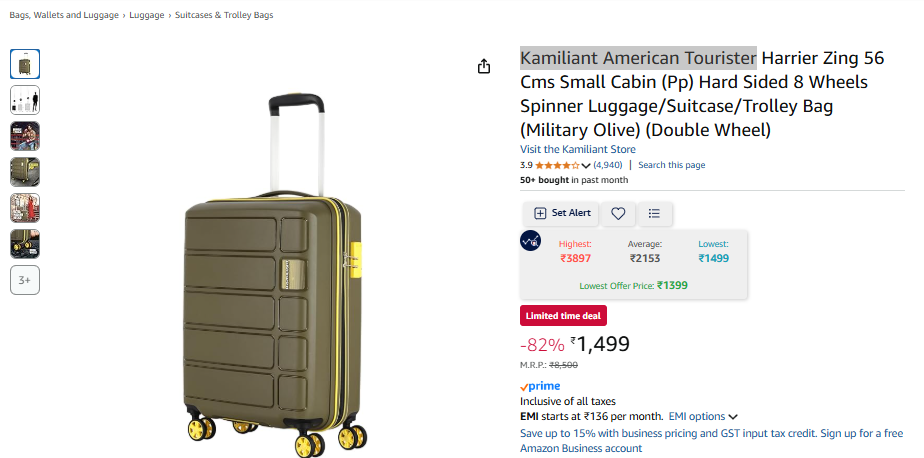This screenshot has height=458, width=924.
Task: Click the price tracker round logo icon
Action: tap(530, 240)
